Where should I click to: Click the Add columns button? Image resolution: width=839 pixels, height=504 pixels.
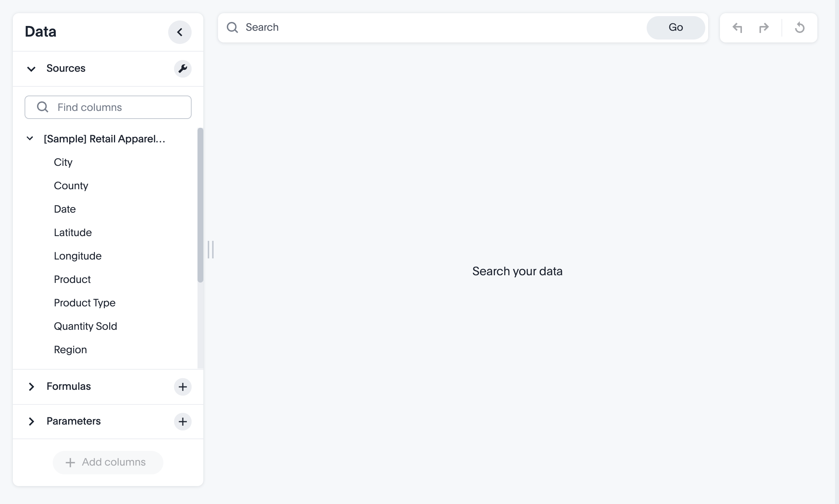[108, 462]
